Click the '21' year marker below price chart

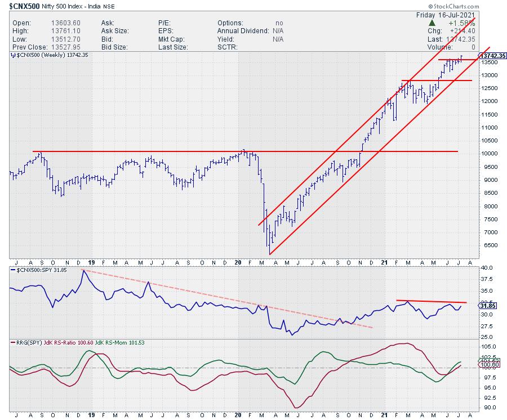383,262
